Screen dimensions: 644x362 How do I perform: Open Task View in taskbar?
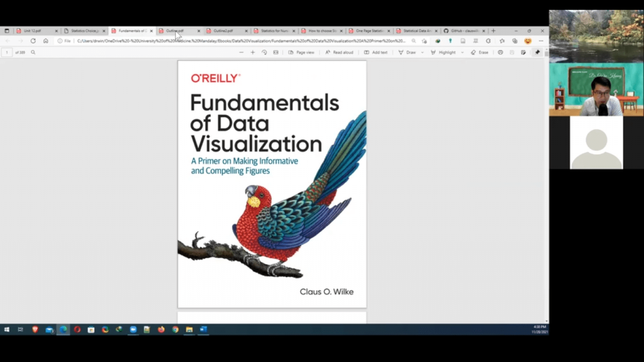pos(21,329)
